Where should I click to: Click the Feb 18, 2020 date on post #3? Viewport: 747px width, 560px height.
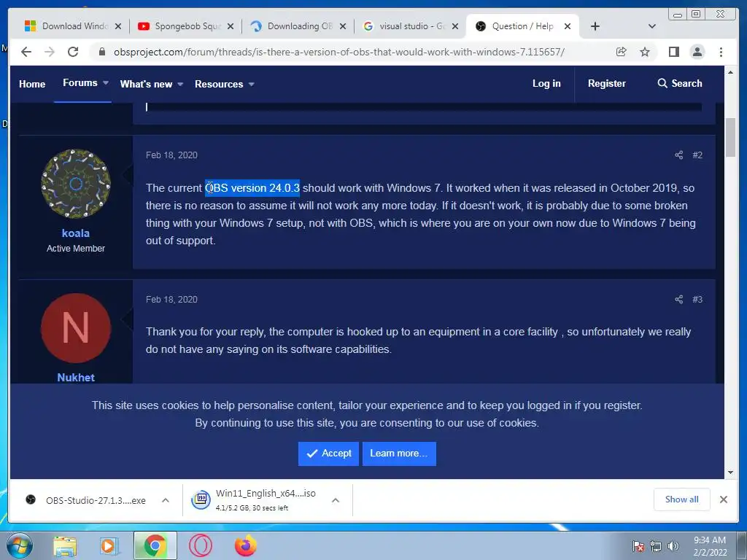coord(171,300)
